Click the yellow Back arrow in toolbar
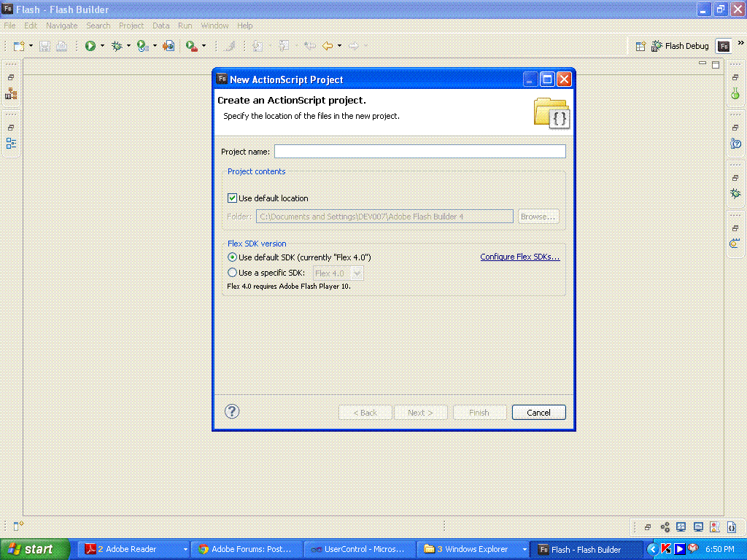This screenshot has height=560, width=747. [x=328, y=46]
